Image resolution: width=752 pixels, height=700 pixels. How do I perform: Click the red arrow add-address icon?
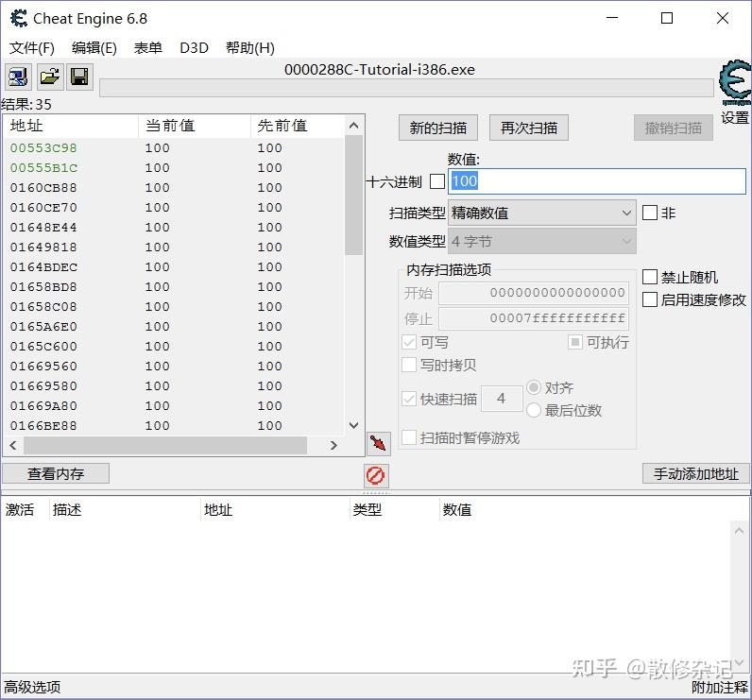point(379,443)
